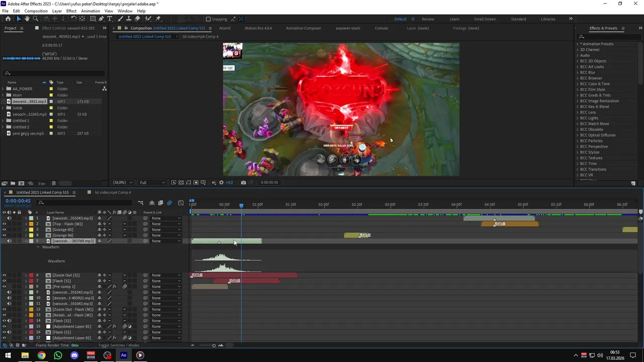The height and width of the screenshot is (362, 644).
Task: Switch to the Review workspace
Action: (x=428, y=19)
